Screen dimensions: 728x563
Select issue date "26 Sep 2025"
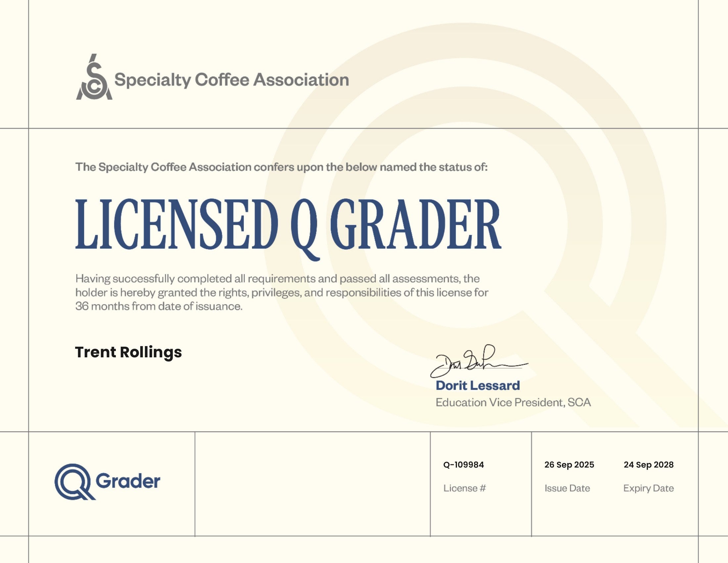(569, 465)
